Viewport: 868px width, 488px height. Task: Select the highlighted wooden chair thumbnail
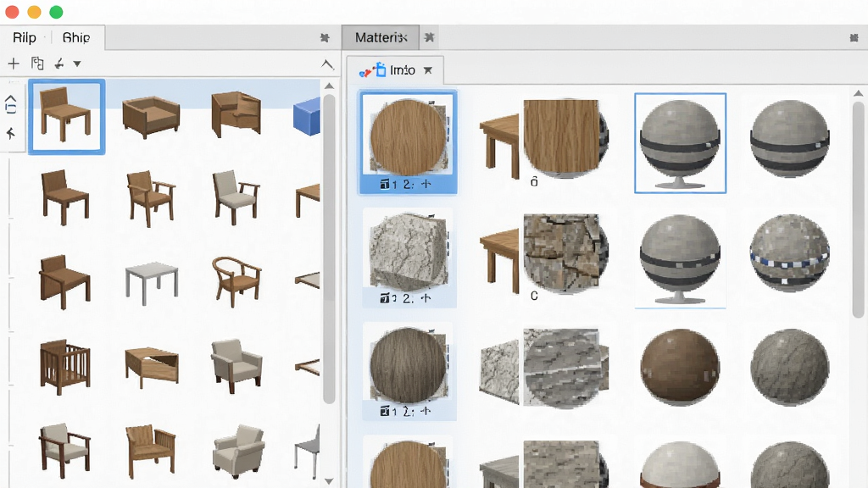[66, 116]
